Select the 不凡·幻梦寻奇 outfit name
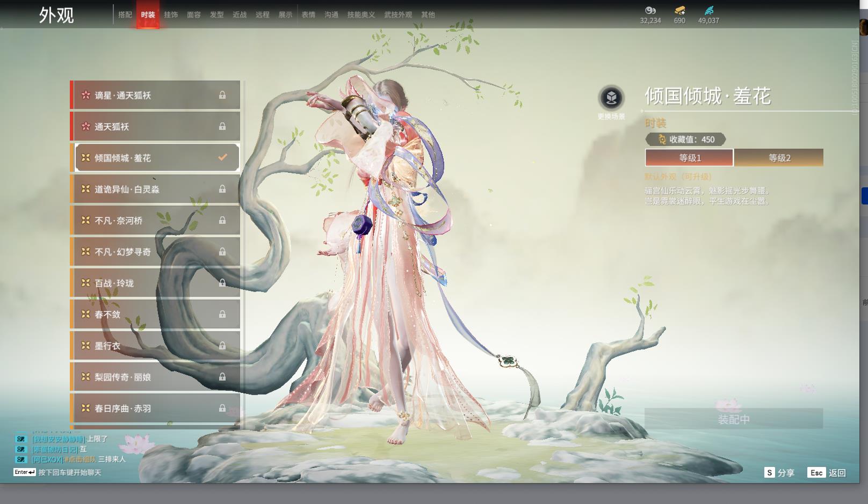 (x=123, y=252)
